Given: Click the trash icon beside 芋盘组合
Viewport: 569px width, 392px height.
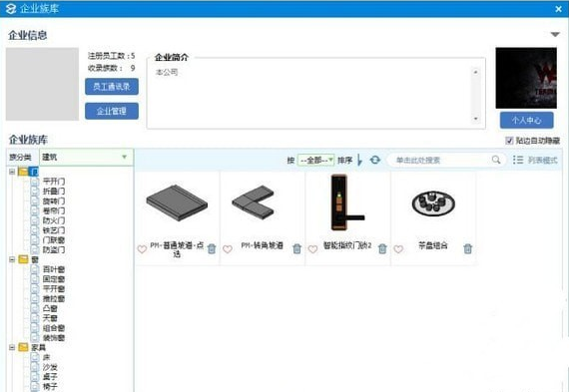Looking at the screenshot, I should (468, 248).
